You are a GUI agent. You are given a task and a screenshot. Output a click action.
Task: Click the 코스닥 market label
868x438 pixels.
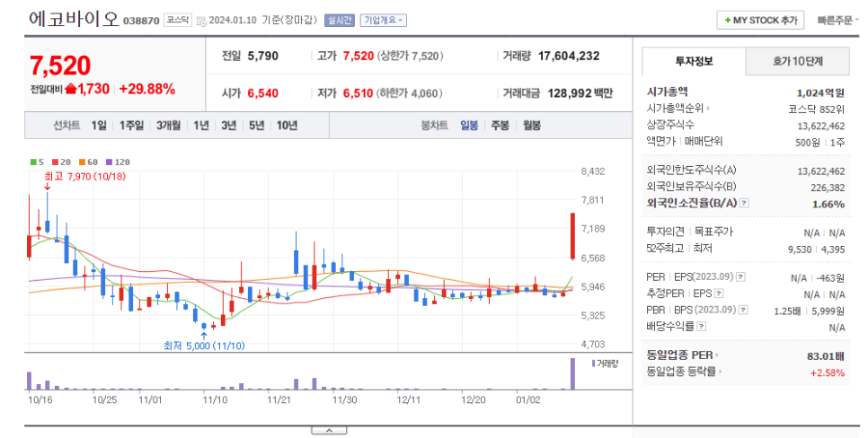click(178, 20)
